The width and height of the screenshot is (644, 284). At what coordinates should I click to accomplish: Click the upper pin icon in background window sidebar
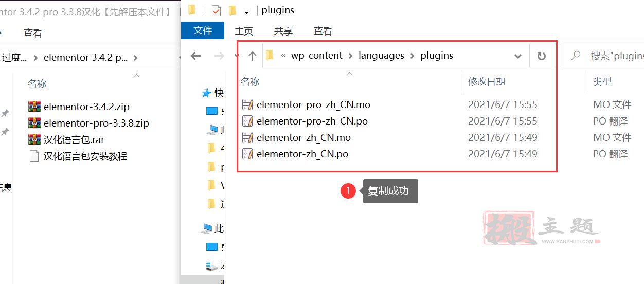pyautogui.click(x=5, y=113)
